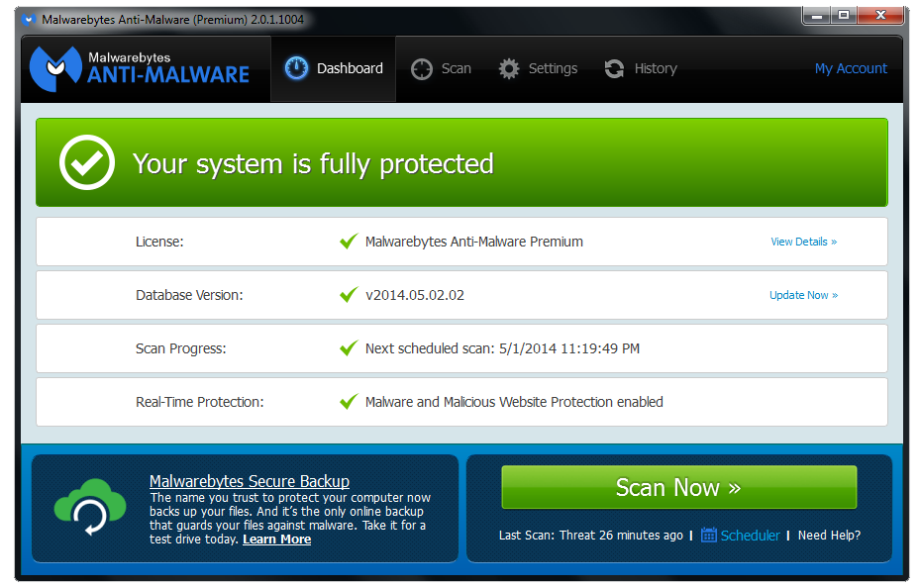919x588 pixels.
Task: Click the Malwarebytes Anti-Malware logo
Action: [x=140, y=68]
